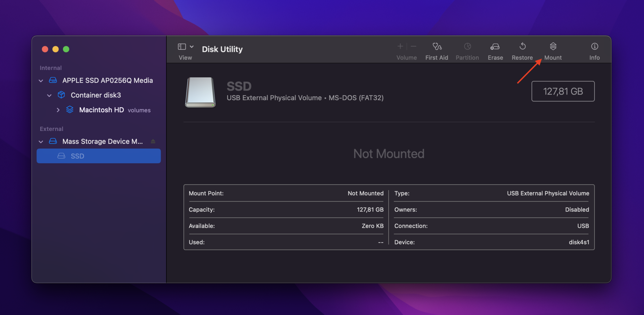Eject the Mass Storage Device
The width and height of the screenshot is (644, 315).
click(x=153, y=141)
